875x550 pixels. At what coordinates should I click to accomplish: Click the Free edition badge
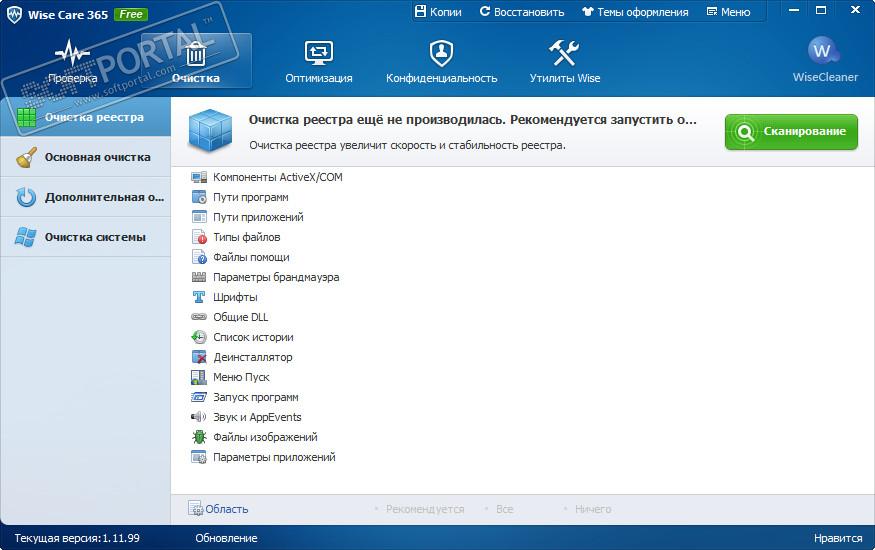click(x=131, y=15)
